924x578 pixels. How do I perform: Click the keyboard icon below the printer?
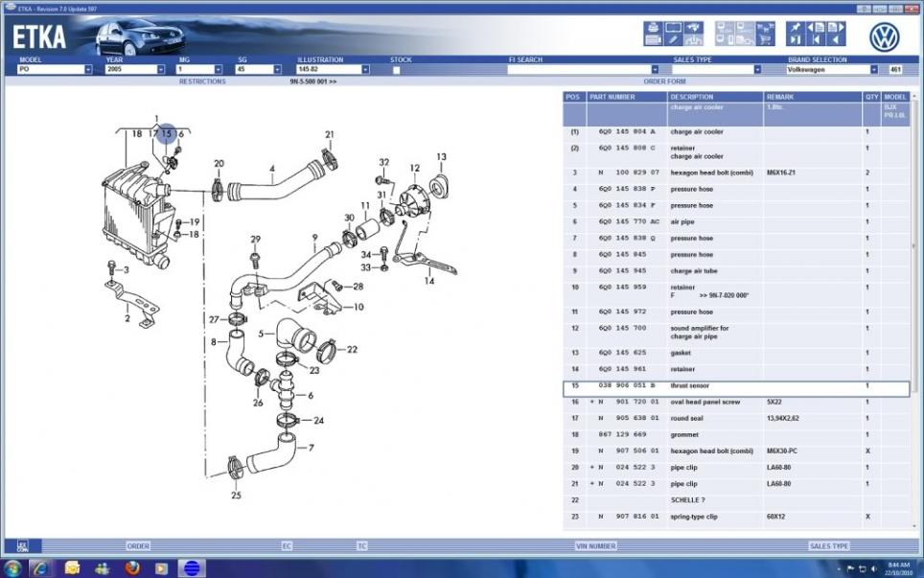click(x=653, y=40)
